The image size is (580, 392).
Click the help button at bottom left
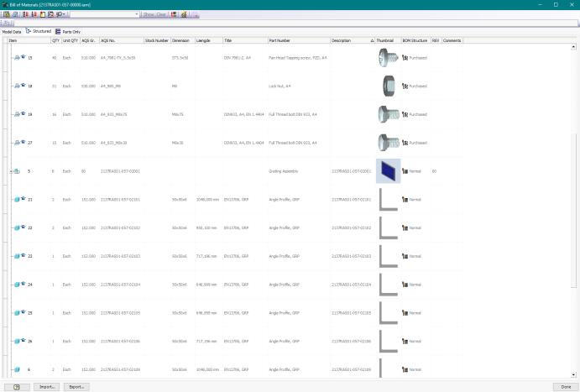click(x=17, y=386)
